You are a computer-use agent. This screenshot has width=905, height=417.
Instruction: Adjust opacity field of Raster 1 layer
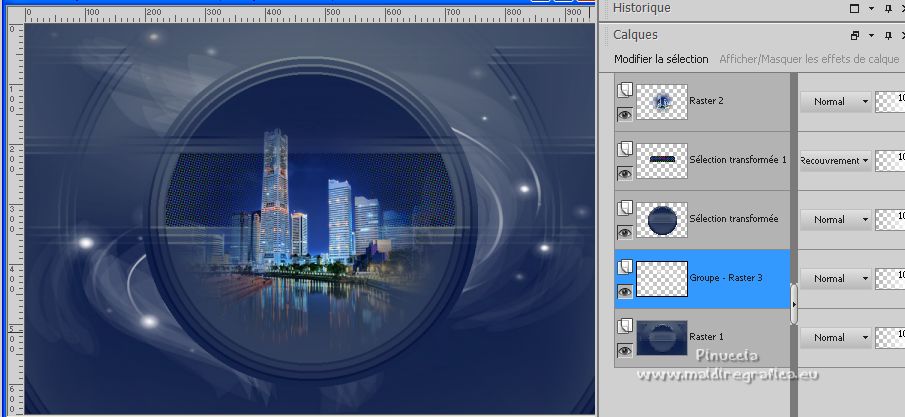pyautogui.click(x=890, y=337)
